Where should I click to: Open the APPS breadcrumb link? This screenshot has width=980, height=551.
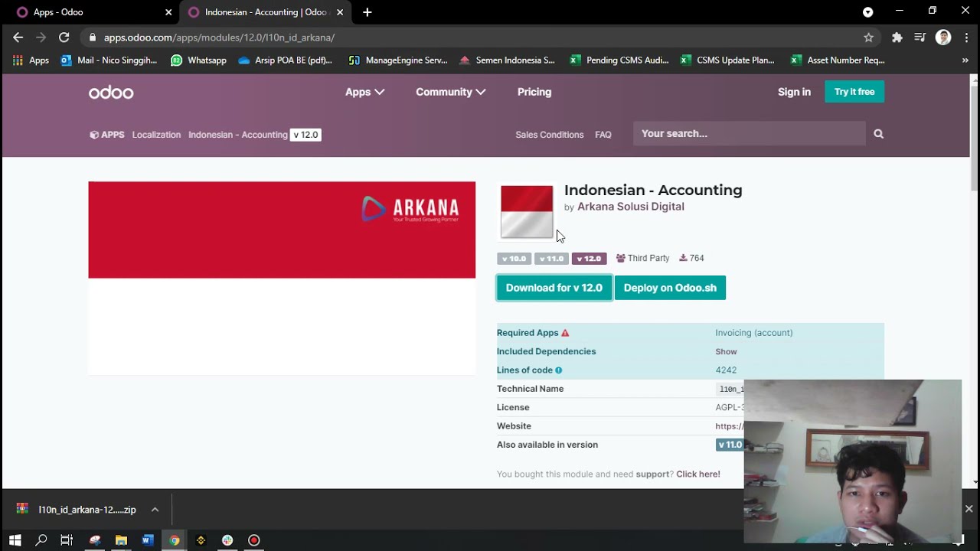[x=107, y=135]
